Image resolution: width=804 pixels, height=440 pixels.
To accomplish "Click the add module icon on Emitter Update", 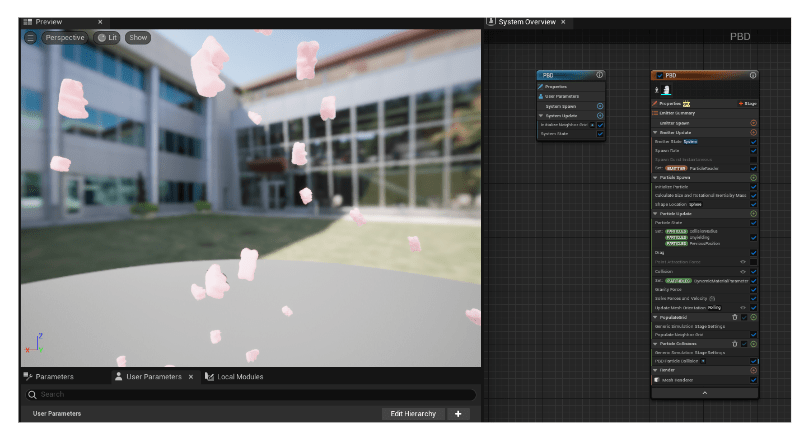I will (x=753, y=132).
